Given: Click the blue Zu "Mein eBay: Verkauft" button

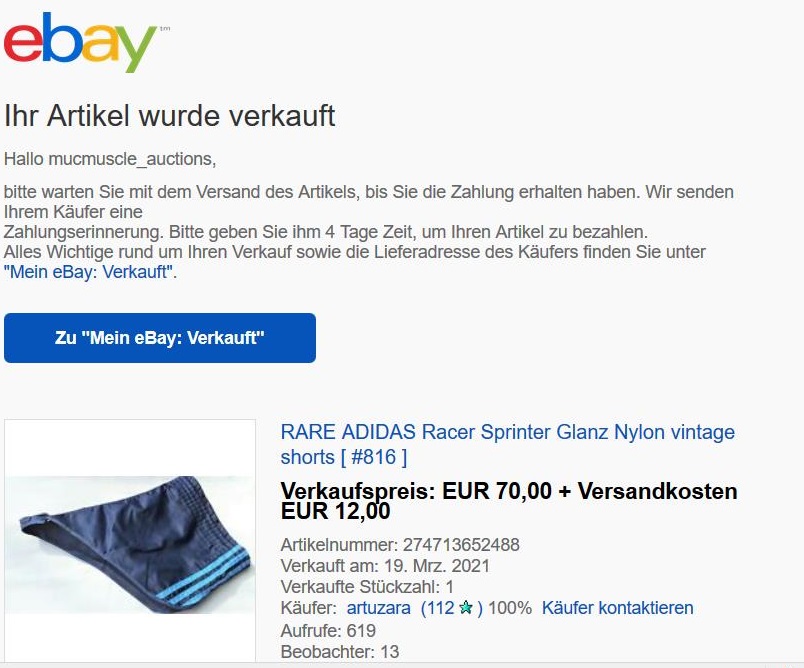Looking at the screenshot, I should pyautogui.click(x=159, y=338).
